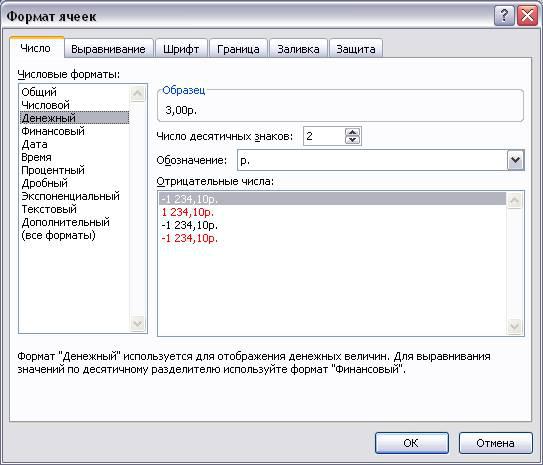The height and width of the screenshot is (465, 543).
Task: Switch to the Граница tab
Action: click(238, 48)
